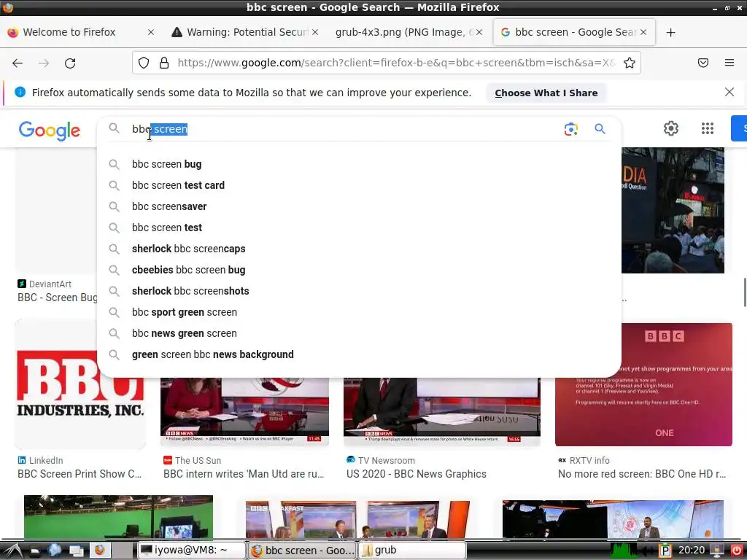Switch to grub-4x3.png image tab
The width and height of the screenshot is (747, 560).
pyautogui.click(x=409, y=32)
